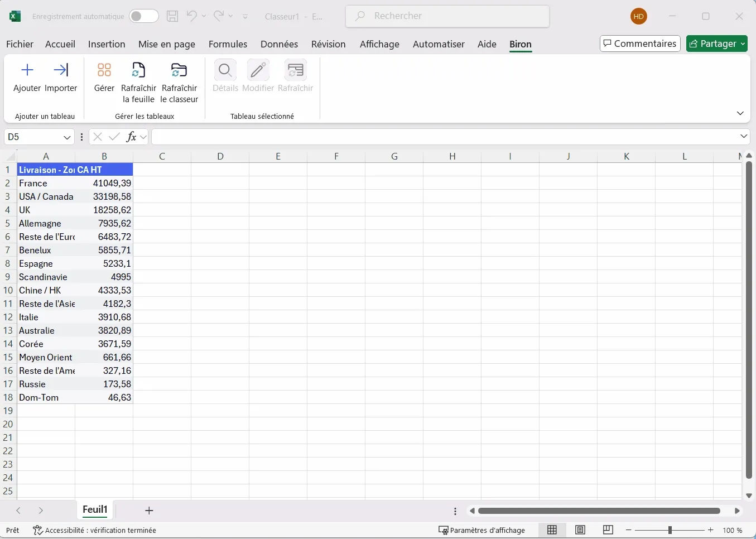
Task: Open Partager dropdown arrow
Action: (x=743, y=44)
